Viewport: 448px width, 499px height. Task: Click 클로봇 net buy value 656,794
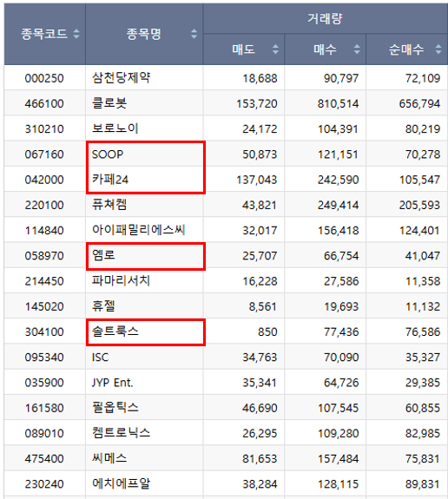pyautogui.click(x=419, y=104)
